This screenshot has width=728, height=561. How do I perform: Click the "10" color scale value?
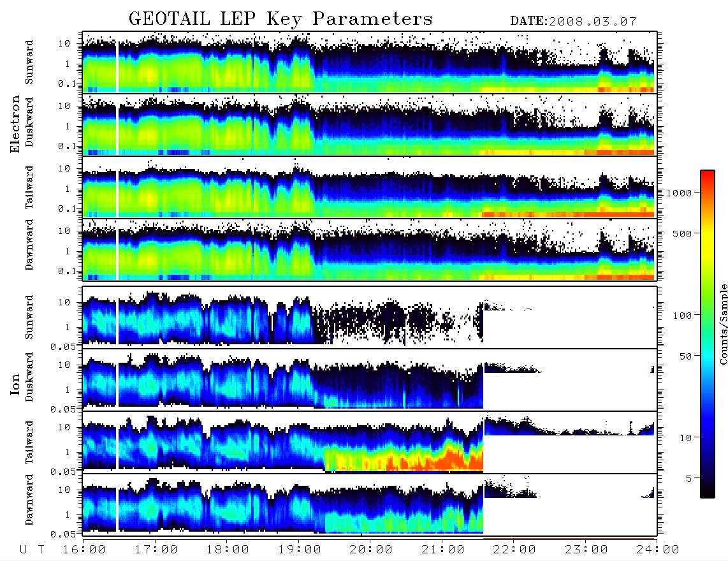point(686,438)
